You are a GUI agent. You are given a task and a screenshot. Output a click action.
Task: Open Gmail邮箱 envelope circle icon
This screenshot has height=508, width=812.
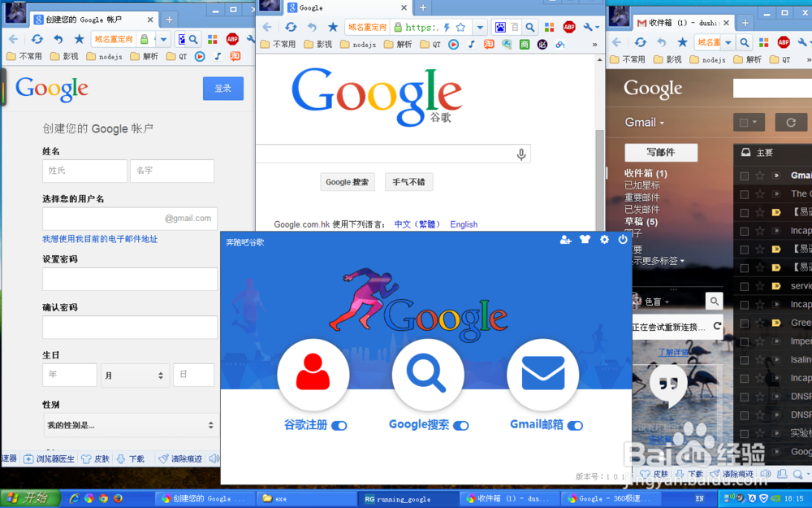542,374
